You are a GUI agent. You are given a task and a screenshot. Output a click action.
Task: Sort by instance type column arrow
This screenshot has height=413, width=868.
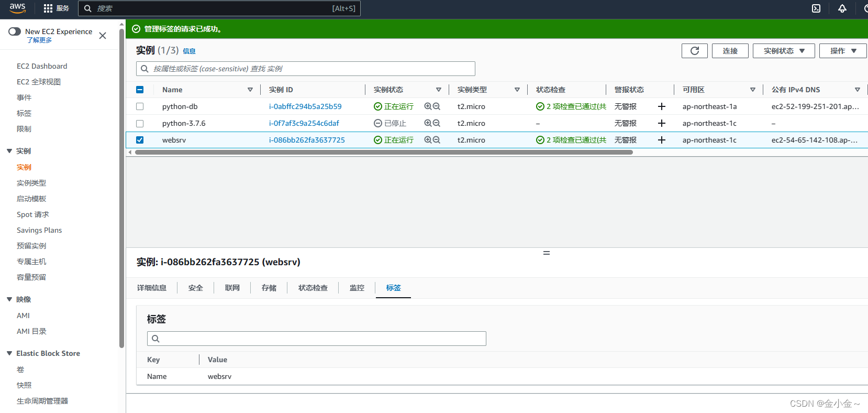pos(517,90)
